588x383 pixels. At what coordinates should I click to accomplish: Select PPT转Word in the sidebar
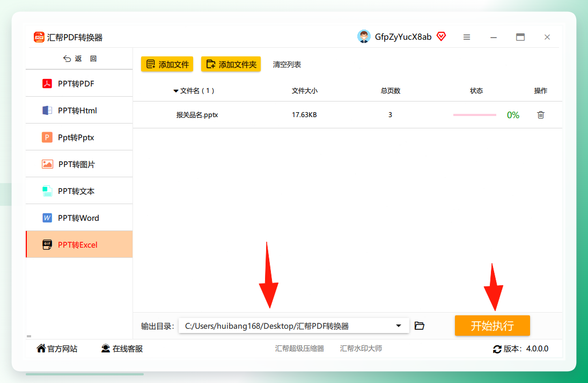pyautogui.click(x=79, y=218)
